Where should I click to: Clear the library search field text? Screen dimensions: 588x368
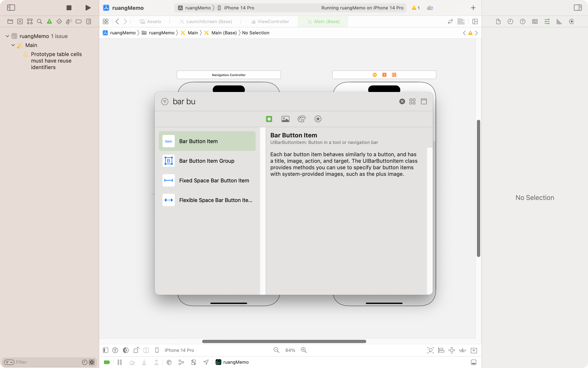tap(402, 101)
